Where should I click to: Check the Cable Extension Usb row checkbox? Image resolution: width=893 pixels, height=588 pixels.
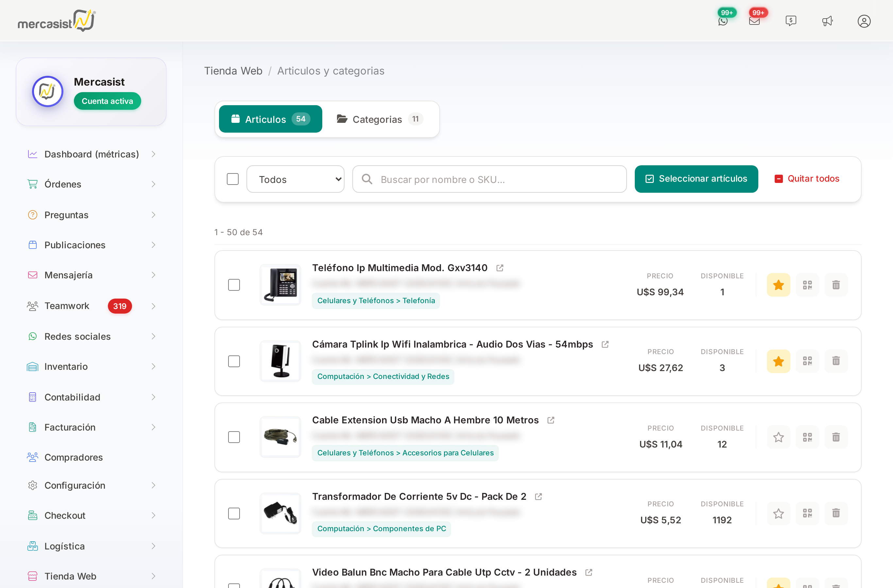[x=234, y=437]
